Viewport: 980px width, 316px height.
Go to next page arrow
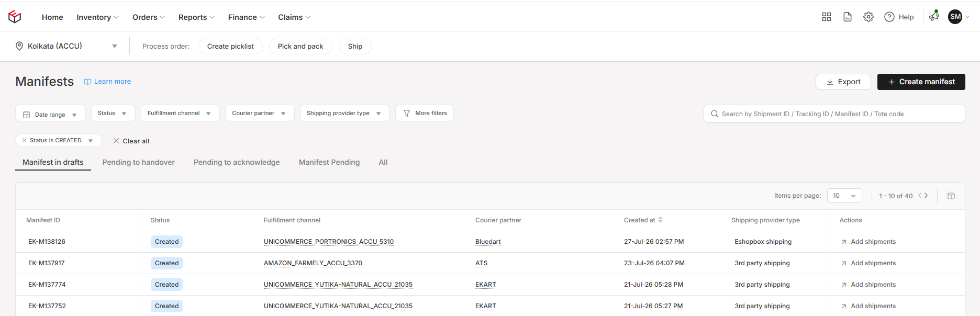click(x=926, y=196)
